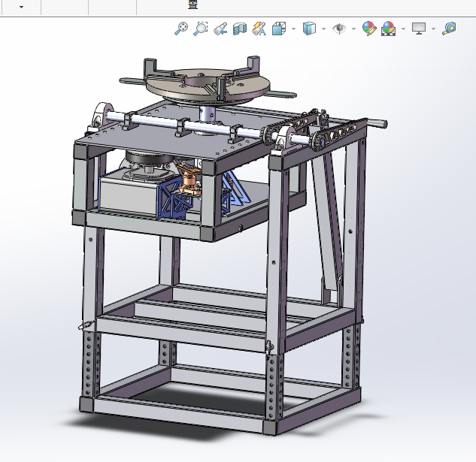
Task: Toggle the Section View tool
Action: tap(240, 29)
